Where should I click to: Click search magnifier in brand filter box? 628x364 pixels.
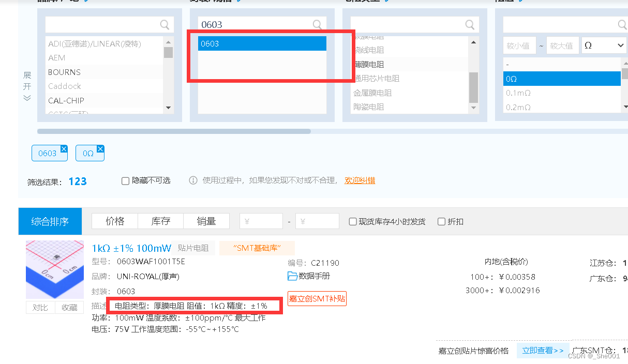[165, 25]
